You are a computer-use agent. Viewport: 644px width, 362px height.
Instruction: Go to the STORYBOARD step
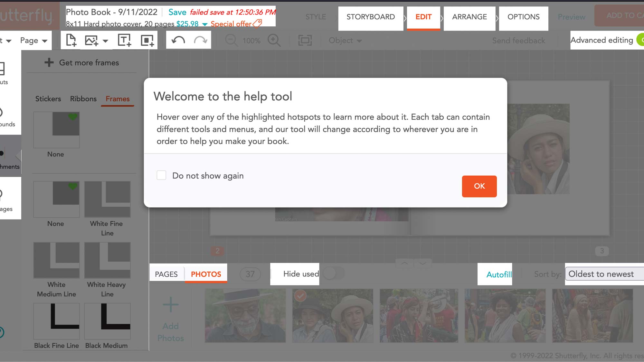370,17
